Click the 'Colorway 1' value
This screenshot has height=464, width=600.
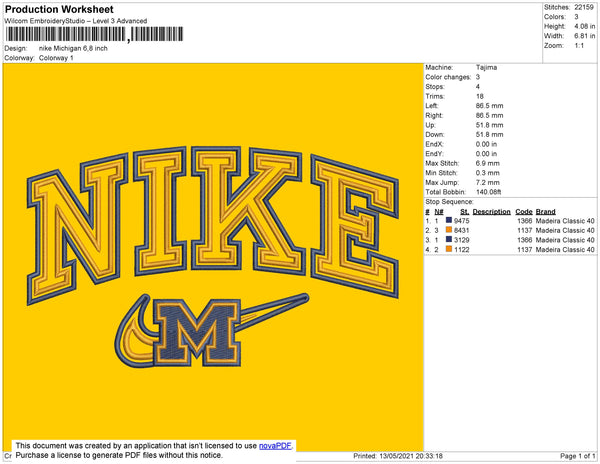coord(56,58)
